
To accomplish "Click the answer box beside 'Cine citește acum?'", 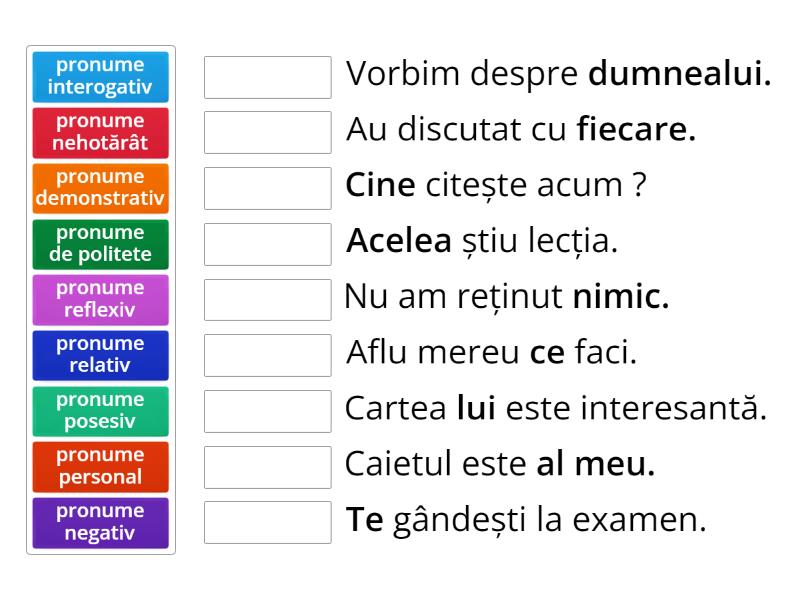I will point(266,185).
